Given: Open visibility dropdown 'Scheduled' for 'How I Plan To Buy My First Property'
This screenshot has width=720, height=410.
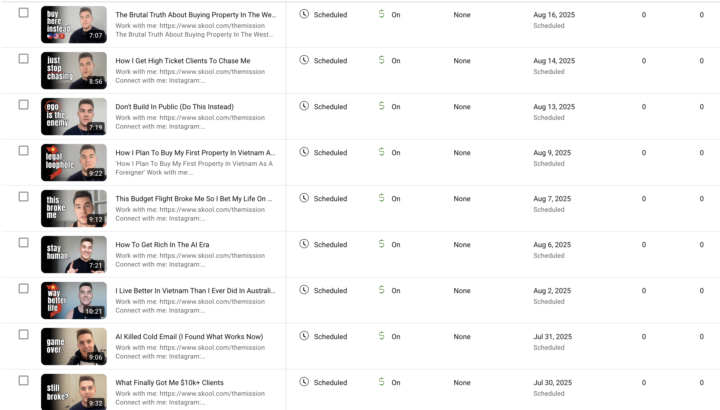Looking at the screenshot, I should pyautogui.click(x=330, y=153).
